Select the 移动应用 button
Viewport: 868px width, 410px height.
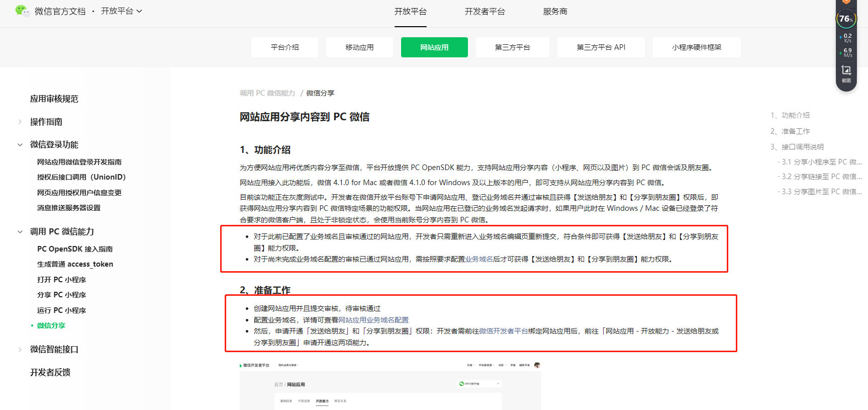(x=359, y=47)
